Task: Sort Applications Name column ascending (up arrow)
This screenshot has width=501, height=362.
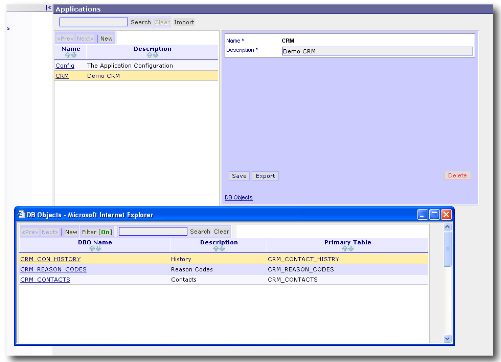Action: tap(68, 55)
